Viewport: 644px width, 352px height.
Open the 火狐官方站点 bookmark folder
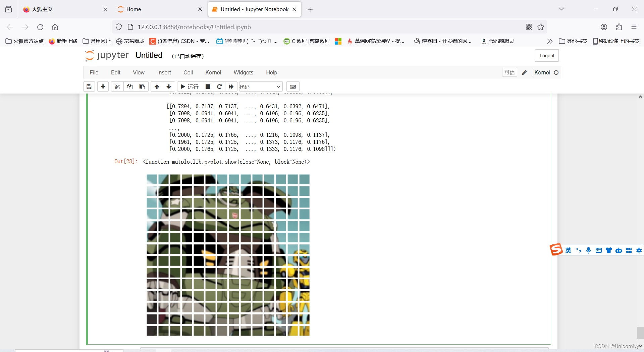click(x=25, y=41)
